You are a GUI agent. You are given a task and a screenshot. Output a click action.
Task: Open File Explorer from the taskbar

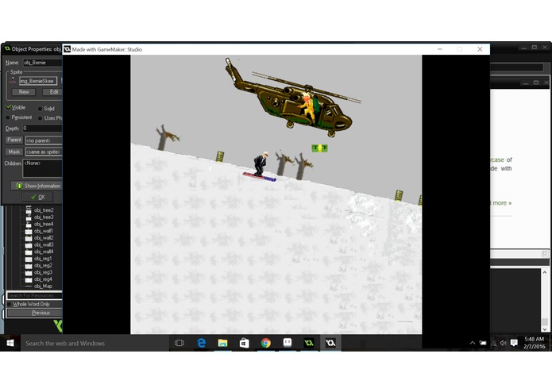[222, 343]
